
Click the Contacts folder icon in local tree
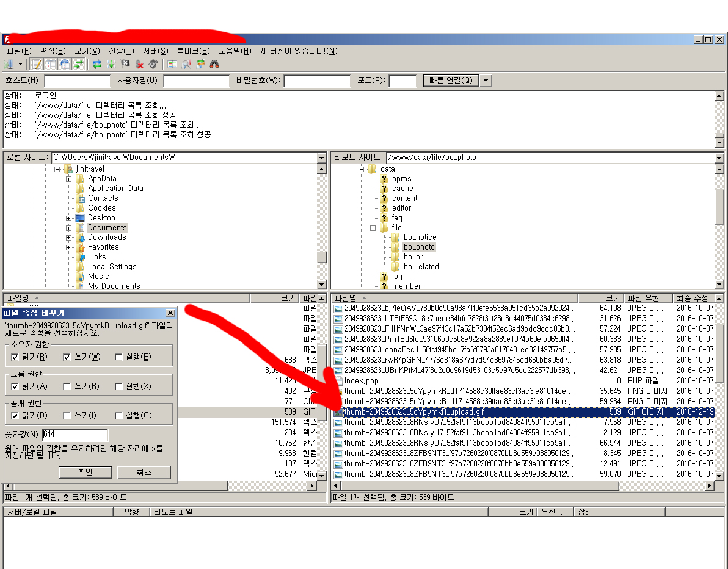(x=80, y=198)
